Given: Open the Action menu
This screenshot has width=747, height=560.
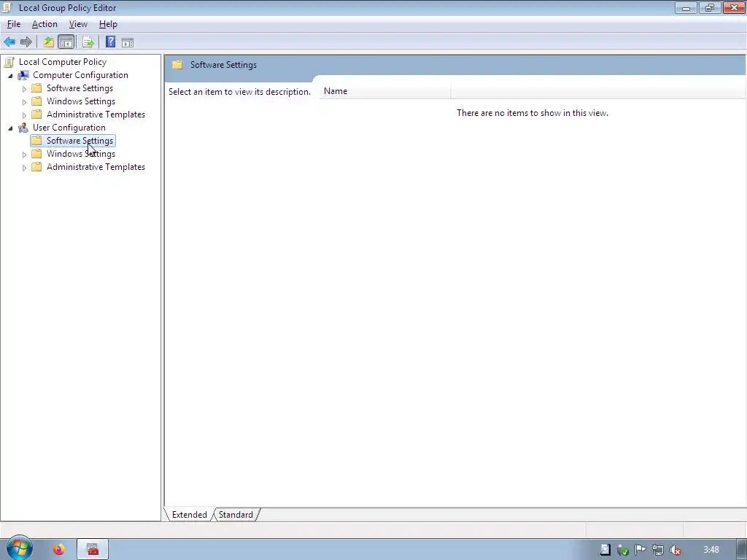Looking at the screenshot, I should coord(44,24).
